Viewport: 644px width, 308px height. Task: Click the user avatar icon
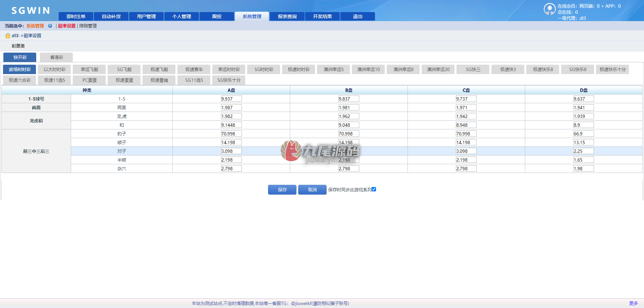coord(550,9)
